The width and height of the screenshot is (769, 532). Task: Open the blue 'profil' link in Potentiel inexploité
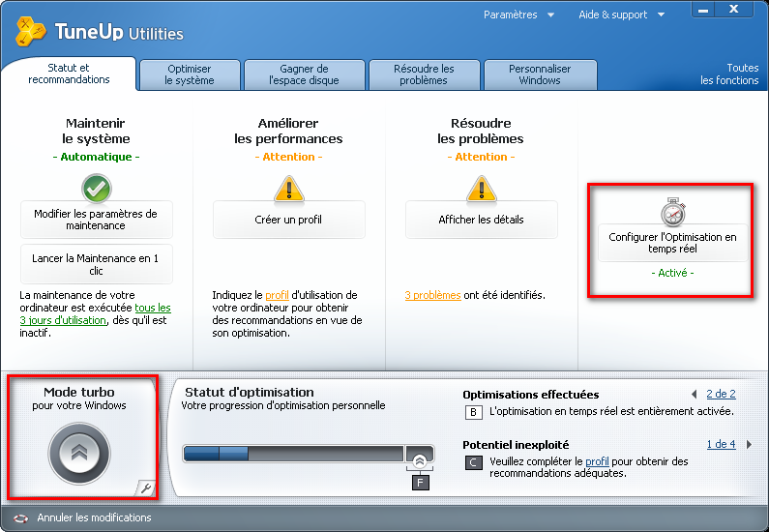click(597, 461)
